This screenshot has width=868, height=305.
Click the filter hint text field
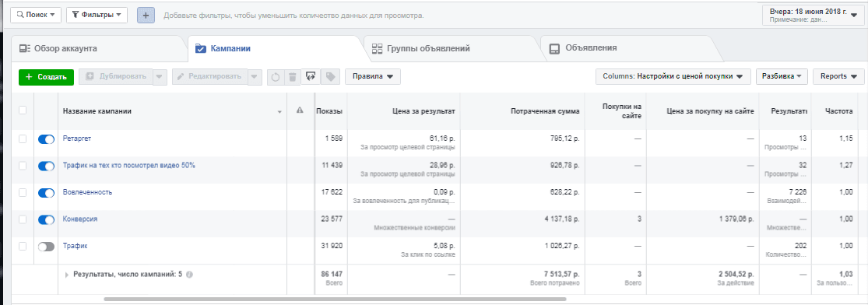[294, 16]
